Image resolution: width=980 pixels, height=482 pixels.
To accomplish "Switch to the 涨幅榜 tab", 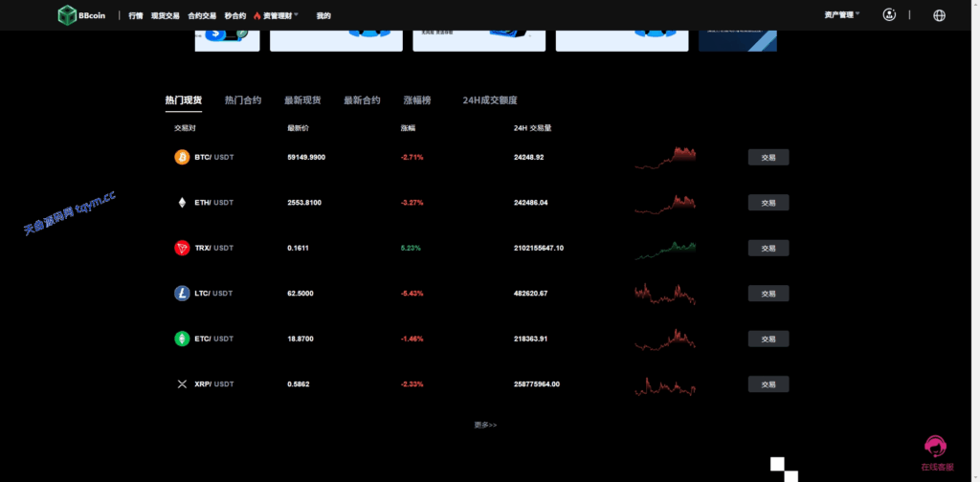I will 417,99.
